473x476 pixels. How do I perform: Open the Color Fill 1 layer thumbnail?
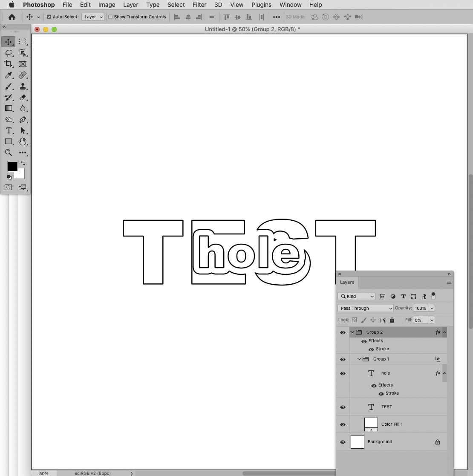click(371, 424)
